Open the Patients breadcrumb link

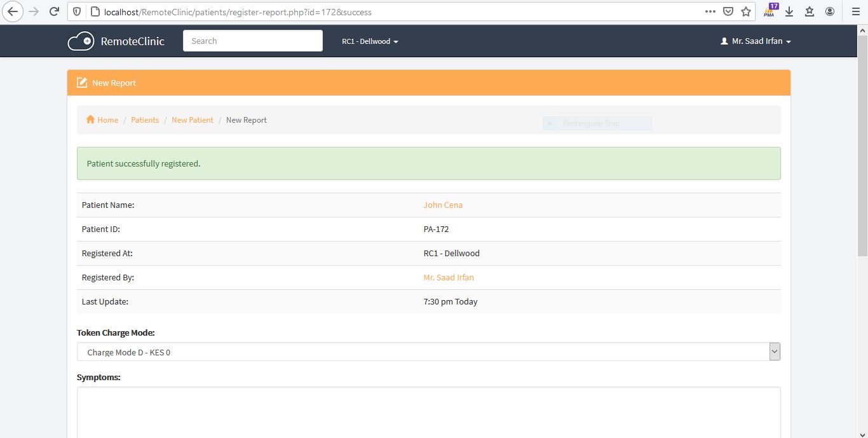point(145,120)
